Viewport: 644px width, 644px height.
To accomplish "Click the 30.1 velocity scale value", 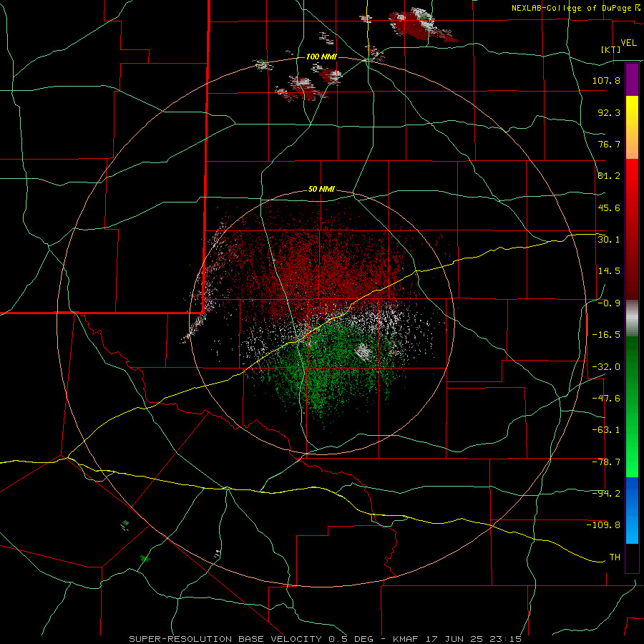I will coord(609,240).
